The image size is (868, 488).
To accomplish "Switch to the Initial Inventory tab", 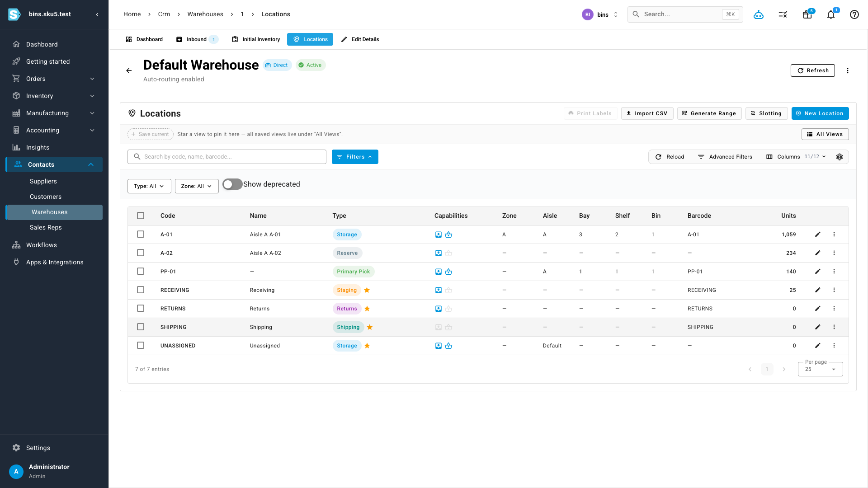I will 256,39.
